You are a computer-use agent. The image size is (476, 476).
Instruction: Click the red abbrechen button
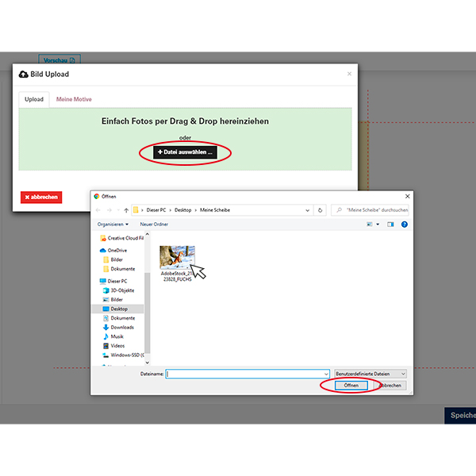[x=41, y=197]
